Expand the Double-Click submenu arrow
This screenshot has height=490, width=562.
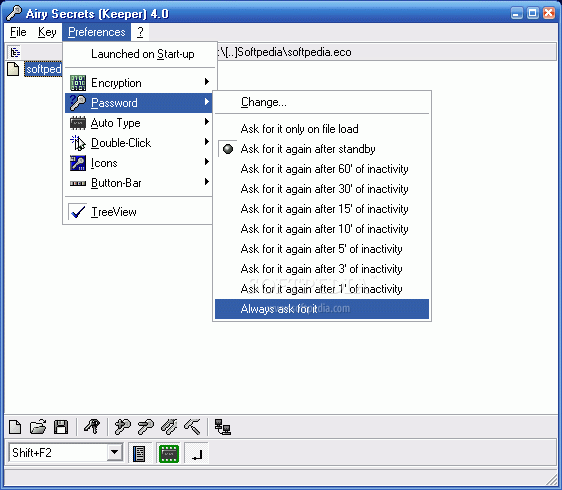[206, 142]
